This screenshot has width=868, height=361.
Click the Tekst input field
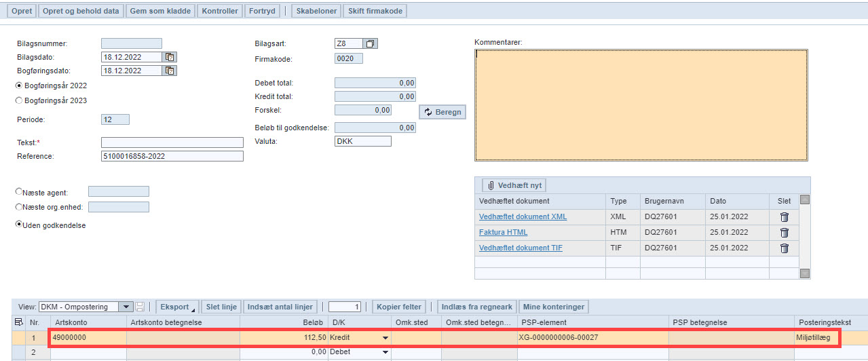(172, 142)
